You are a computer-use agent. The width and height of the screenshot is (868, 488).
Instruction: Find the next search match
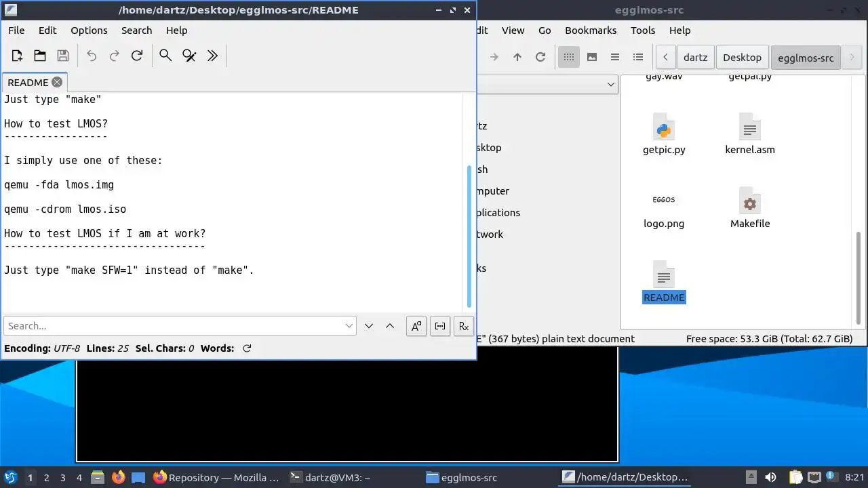(x=369, y=326)
